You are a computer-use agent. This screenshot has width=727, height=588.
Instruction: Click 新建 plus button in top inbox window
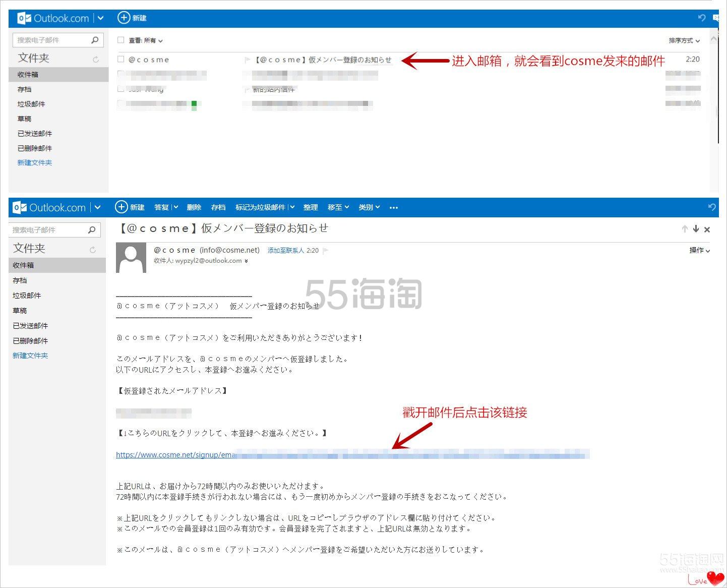coord(132,18)
